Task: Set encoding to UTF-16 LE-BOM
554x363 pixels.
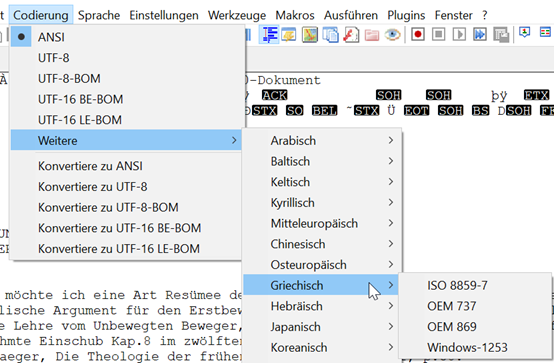Action: tap(126, 120)
